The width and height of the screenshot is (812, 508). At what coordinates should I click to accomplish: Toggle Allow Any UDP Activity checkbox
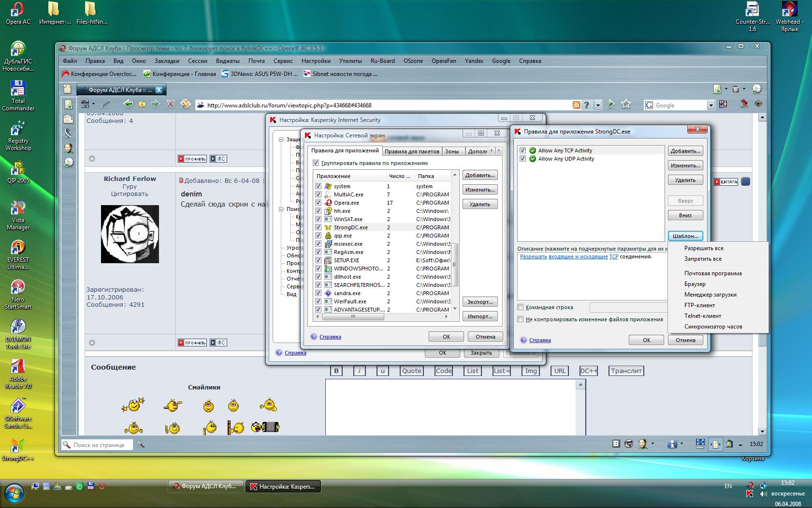point(522,159)
